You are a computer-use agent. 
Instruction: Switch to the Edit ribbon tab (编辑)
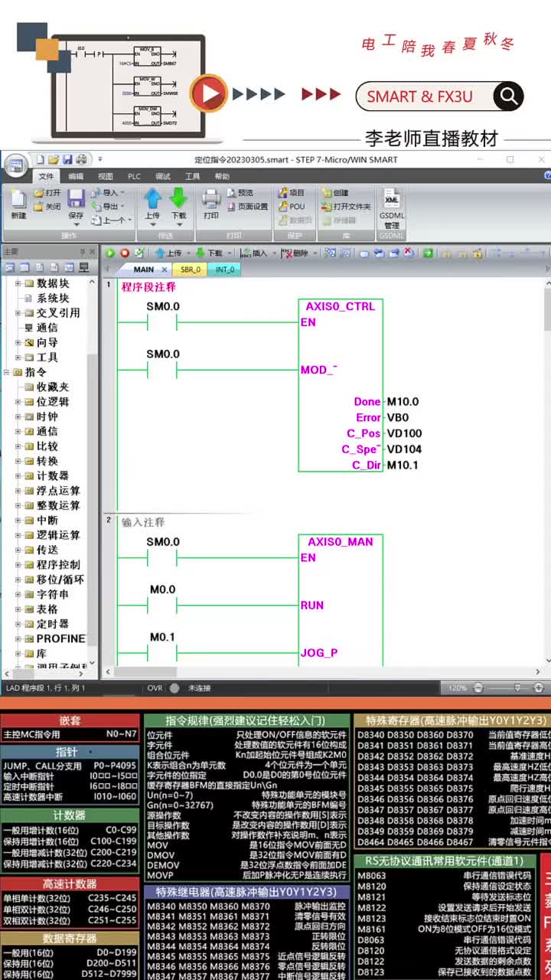click(76, 176)
